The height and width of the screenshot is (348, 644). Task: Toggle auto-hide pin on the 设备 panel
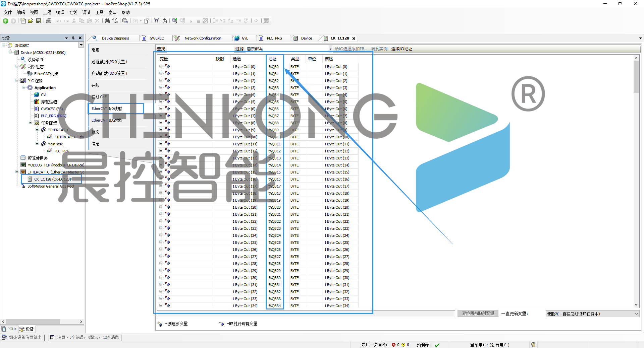tap(73, 38)
